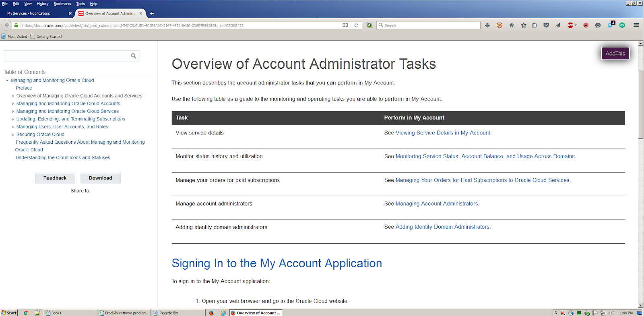Expand Securing Oracle Cloud arrow
The width and height of the screenshot is (644, 316).
[13, 135]
